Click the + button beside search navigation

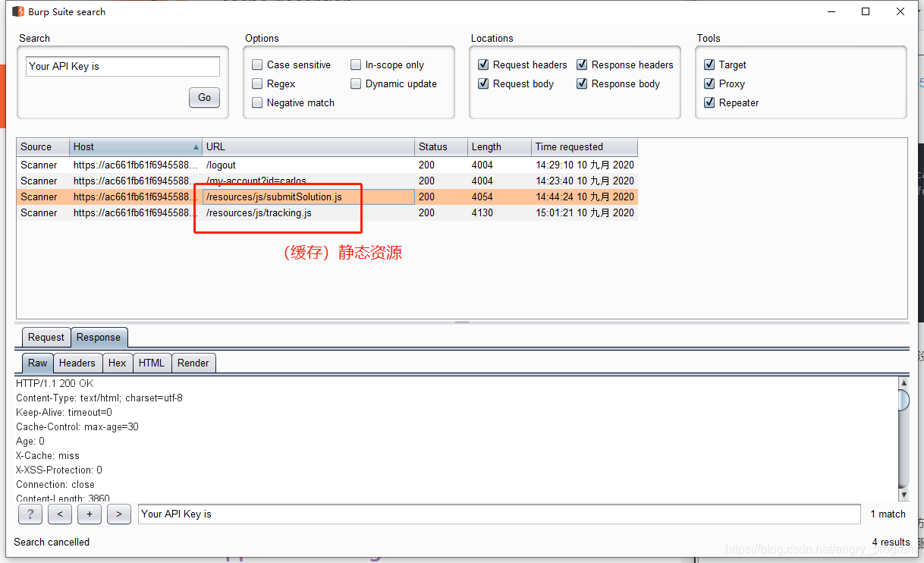coord(89,514)
